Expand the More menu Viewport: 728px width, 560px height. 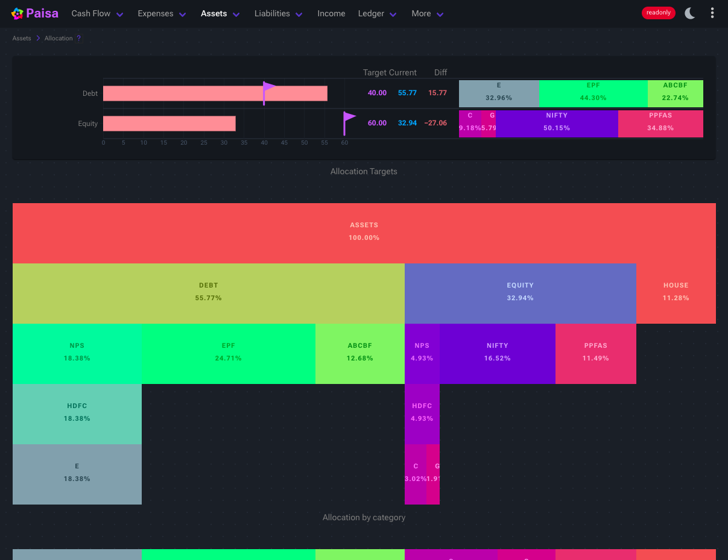[428, 13]
